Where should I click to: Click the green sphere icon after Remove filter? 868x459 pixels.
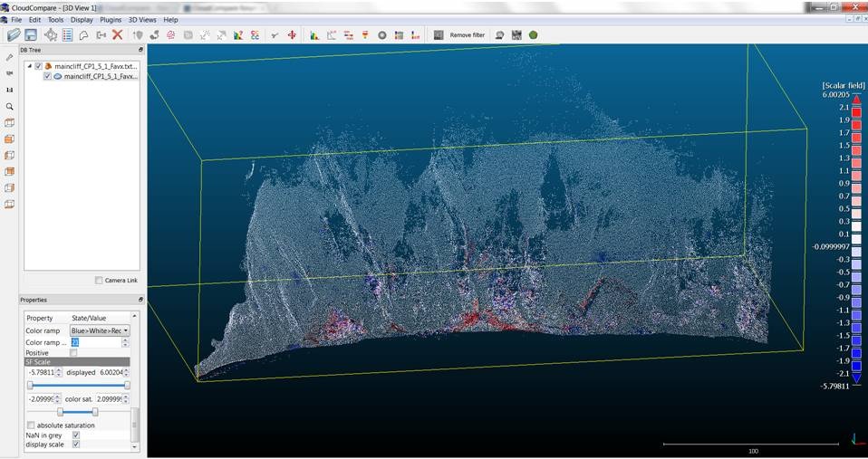(x=533, y=35)
